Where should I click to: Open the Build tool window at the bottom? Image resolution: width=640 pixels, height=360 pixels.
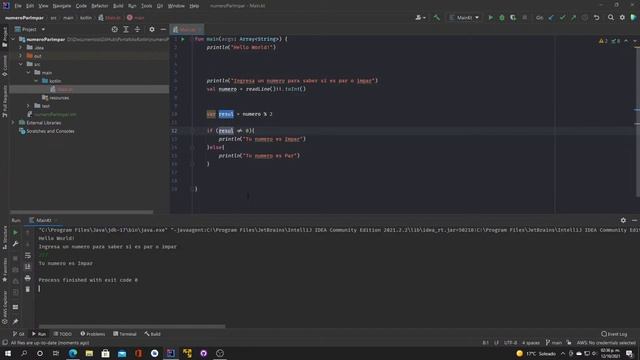pos(152,334)
